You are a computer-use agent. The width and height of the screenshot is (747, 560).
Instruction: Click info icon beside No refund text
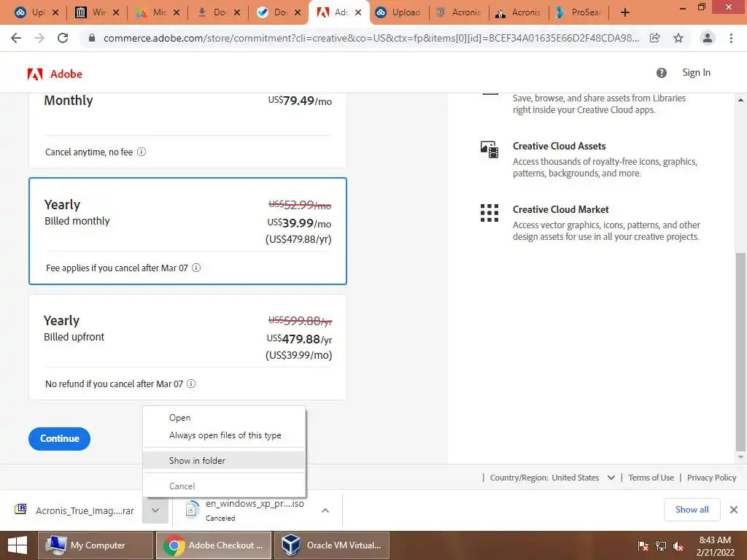[x=191, y=384]
